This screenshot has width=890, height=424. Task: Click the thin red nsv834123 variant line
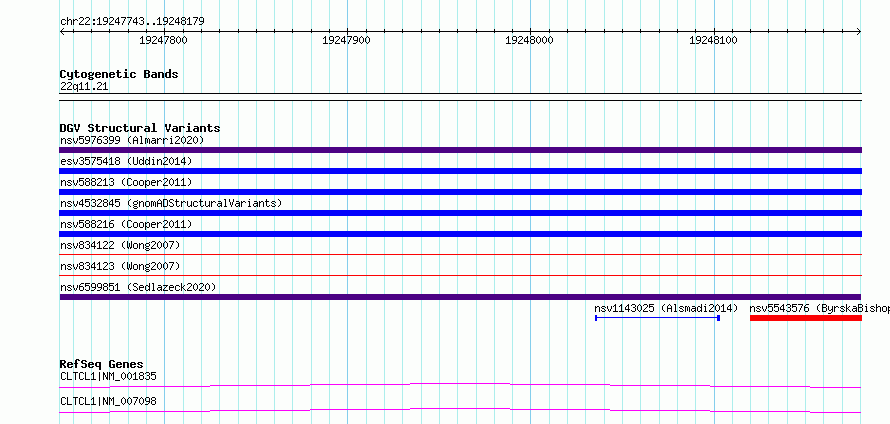(460, 276)
